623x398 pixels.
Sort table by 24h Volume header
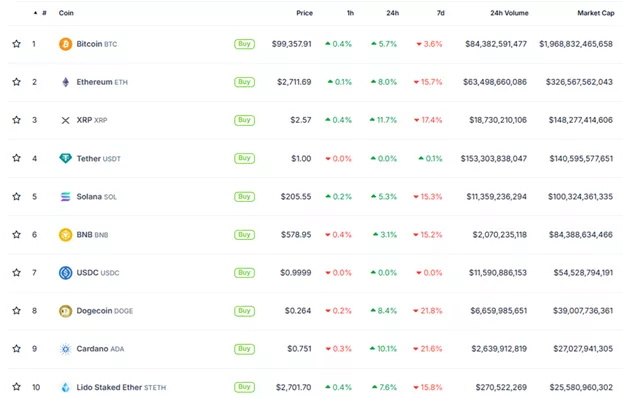pyautogui.click(x=509, y=13)
